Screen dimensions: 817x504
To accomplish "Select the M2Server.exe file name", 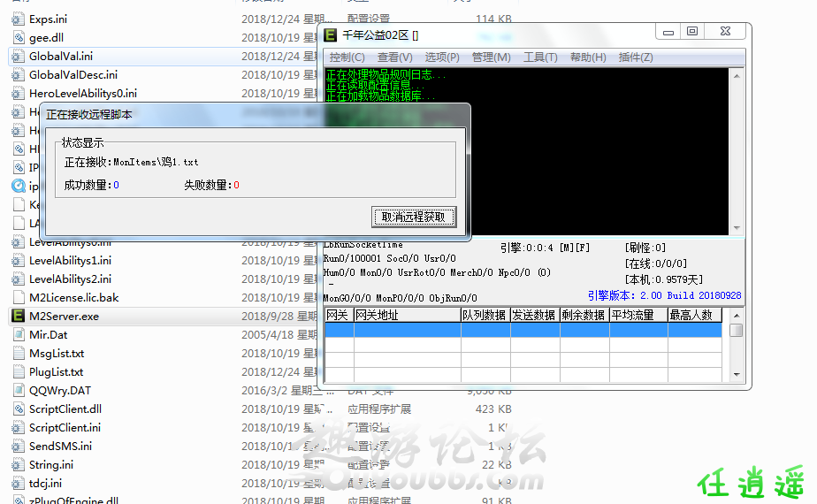I will coord(64,317).
